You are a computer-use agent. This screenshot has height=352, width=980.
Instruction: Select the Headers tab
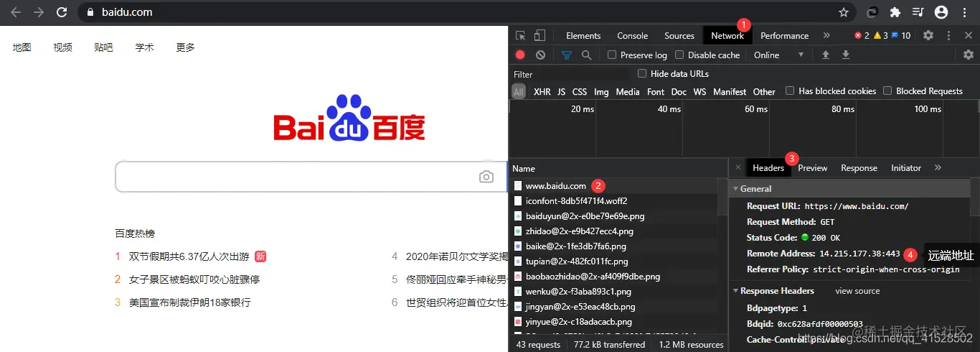[768, 167]
